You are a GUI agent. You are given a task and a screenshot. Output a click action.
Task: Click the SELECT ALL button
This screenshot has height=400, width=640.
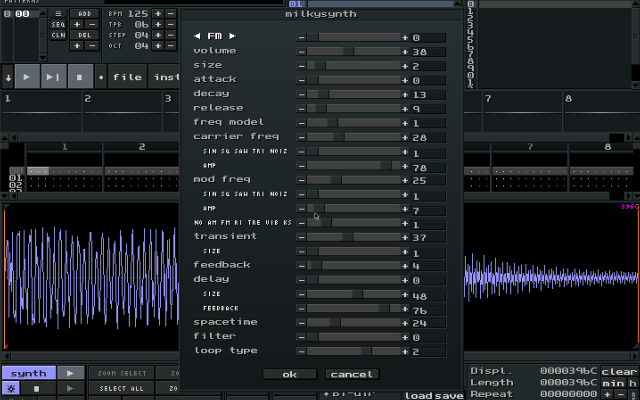[x=122, y=388]
